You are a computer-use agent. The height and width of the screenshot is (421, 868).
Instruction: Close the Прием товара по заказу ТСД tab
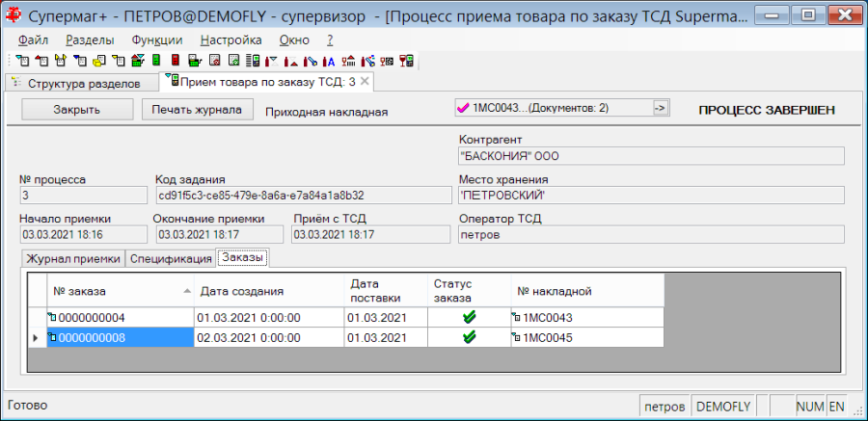(365, 81)
